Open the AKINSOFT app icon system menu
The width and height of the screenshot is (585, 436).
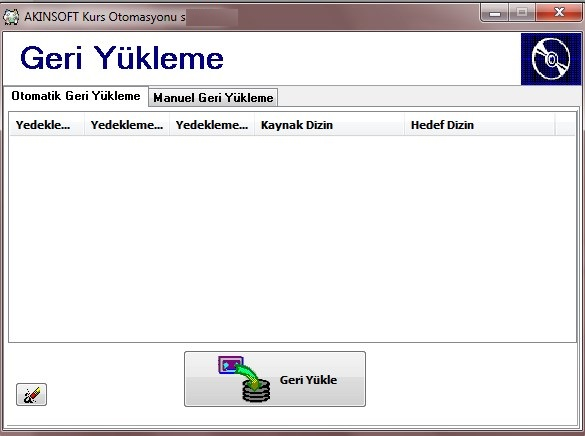[x=11, y=17]
